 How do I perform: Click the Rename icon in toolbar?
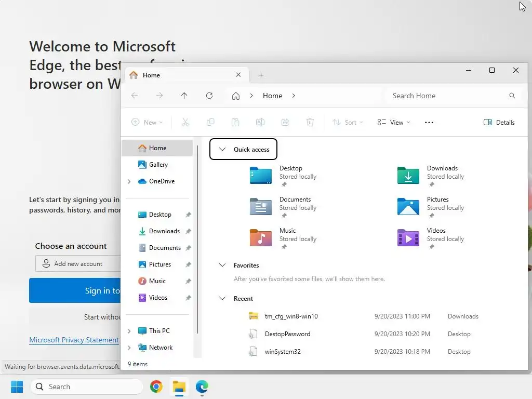point(260,122)
